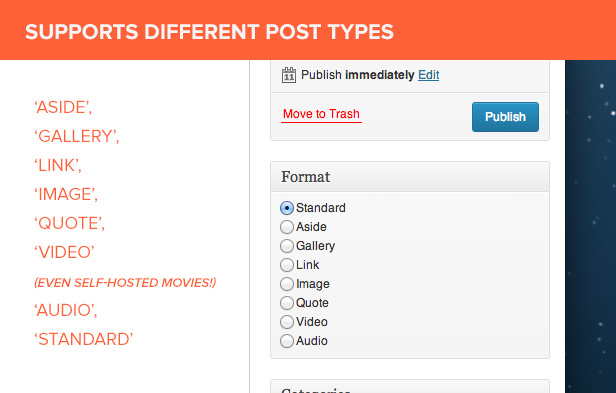Click the 'VIDEO' post type text
The width and height of the screenshot is (616, 393).
click(64, 252)
